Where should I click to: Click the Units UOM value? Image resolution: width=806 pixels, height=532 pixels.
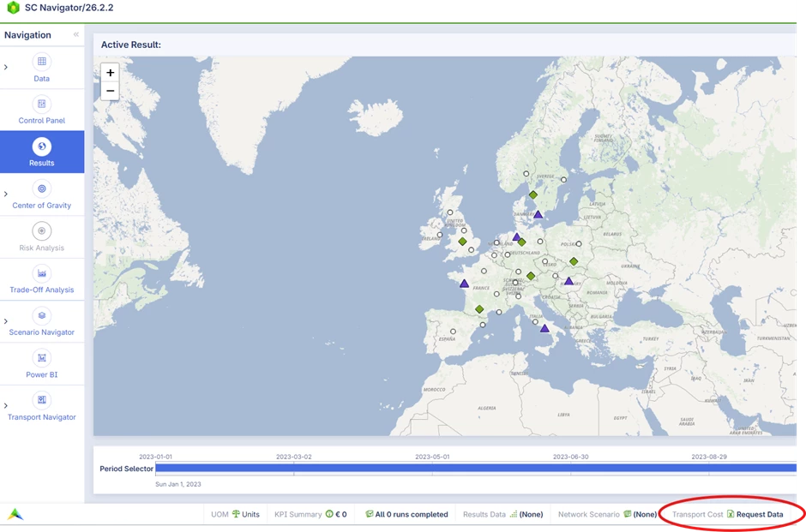coord(251,514)
